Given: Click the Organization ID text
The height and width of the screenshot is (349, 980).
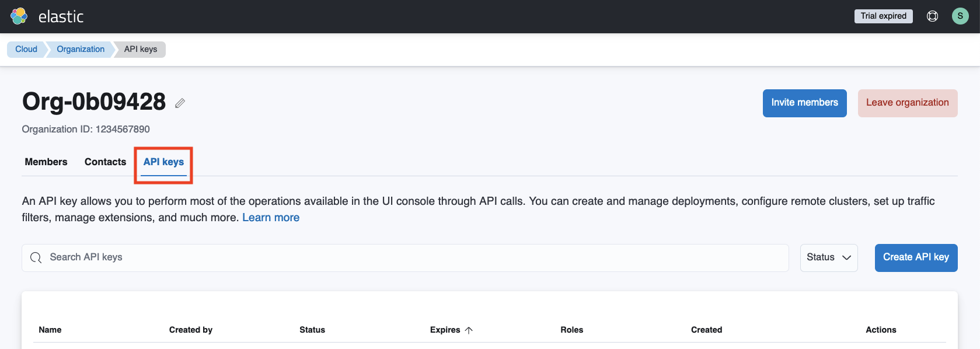Looking at the screenshot, I should pyautogui.click(x=86, y=129).
